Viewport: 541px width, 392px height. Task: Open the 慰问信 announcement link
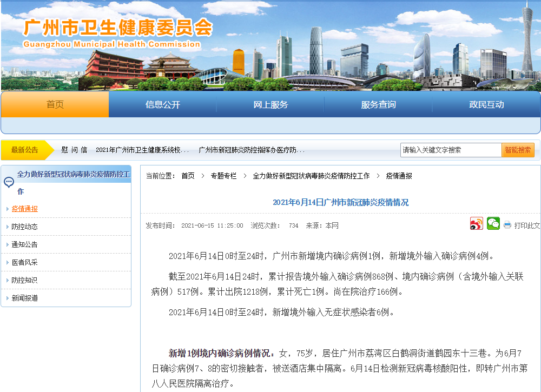click(74, 150)
